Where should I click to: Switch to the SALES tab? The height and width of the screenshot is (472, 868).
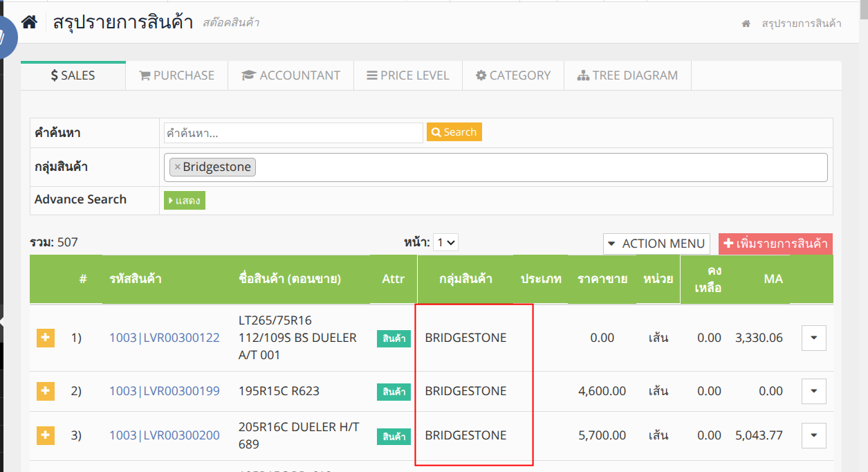click(73, 75)
